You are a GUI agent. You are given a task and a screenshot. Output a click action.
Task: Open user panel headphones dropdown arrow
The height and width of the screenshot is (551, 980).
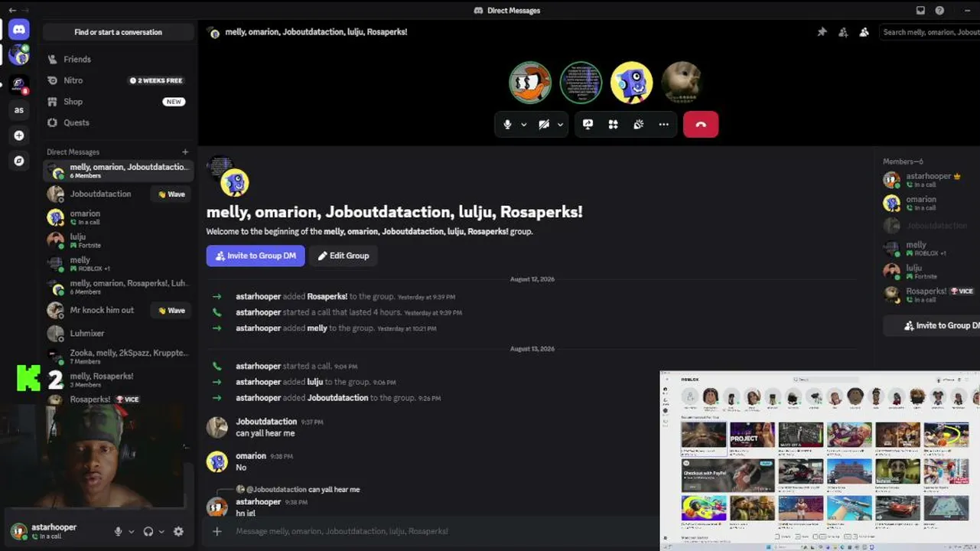(161, 531)
